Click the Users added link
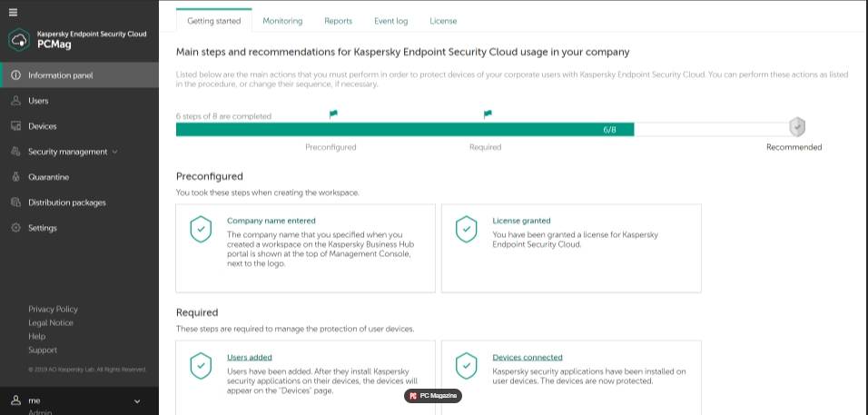The image size is (868, 415). pos(250,358)
